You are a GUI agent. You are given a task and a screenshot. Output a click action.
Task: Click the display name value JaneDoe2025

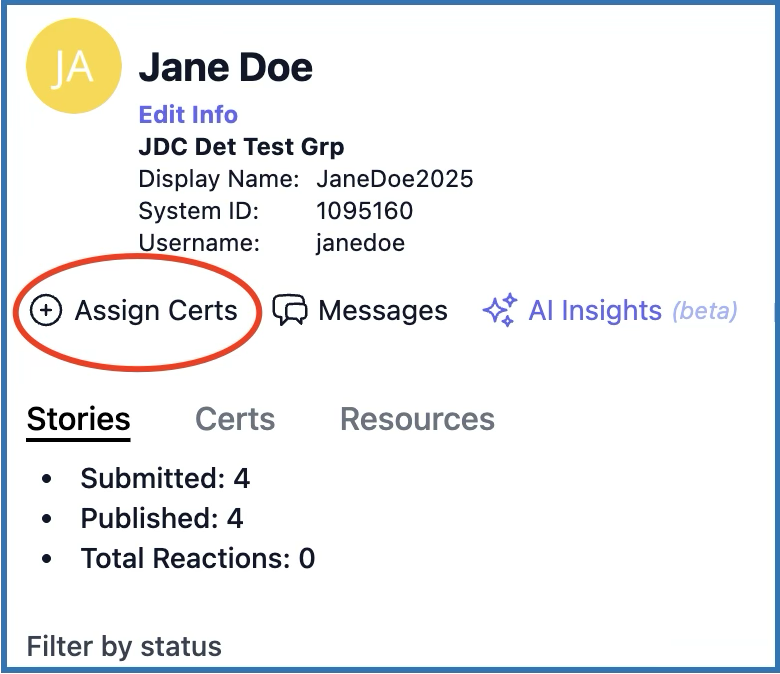(x=394, y=180)
